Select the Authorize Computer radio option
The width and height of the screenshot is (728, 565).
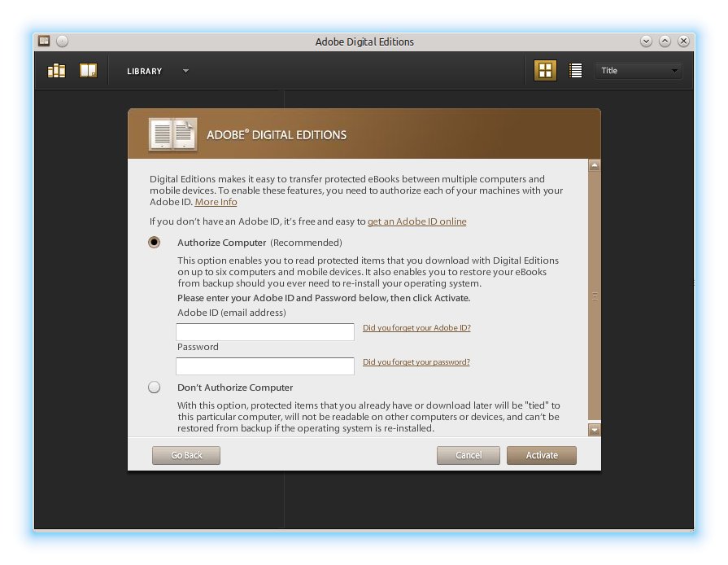pos(155,243)
